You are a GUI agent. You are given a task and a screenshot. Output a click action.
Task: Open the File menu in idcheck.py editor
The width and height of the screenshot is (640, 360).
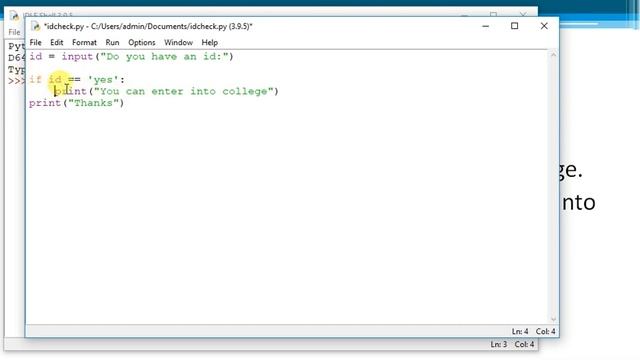coord(36,42)
